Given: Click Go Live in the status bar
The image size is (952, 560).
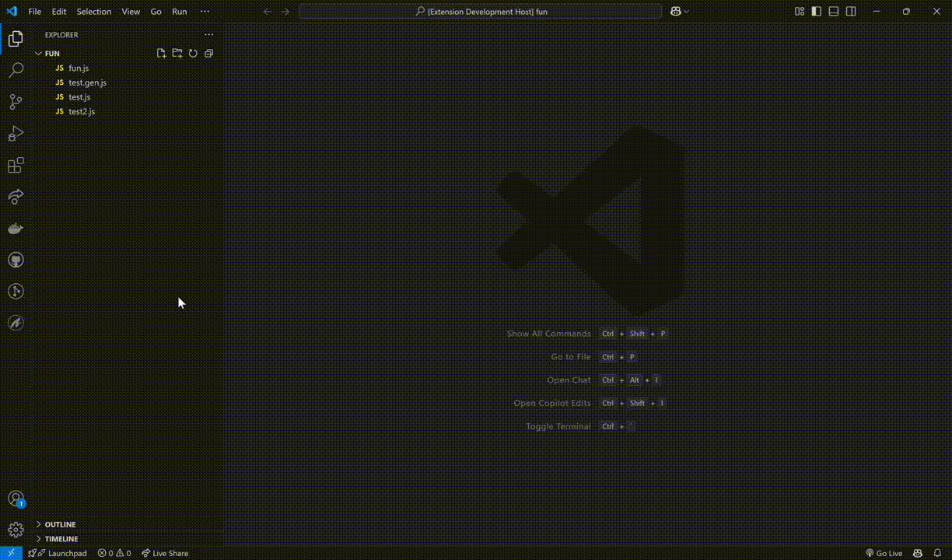Looking at the screenshot, I should coord(884,554).
